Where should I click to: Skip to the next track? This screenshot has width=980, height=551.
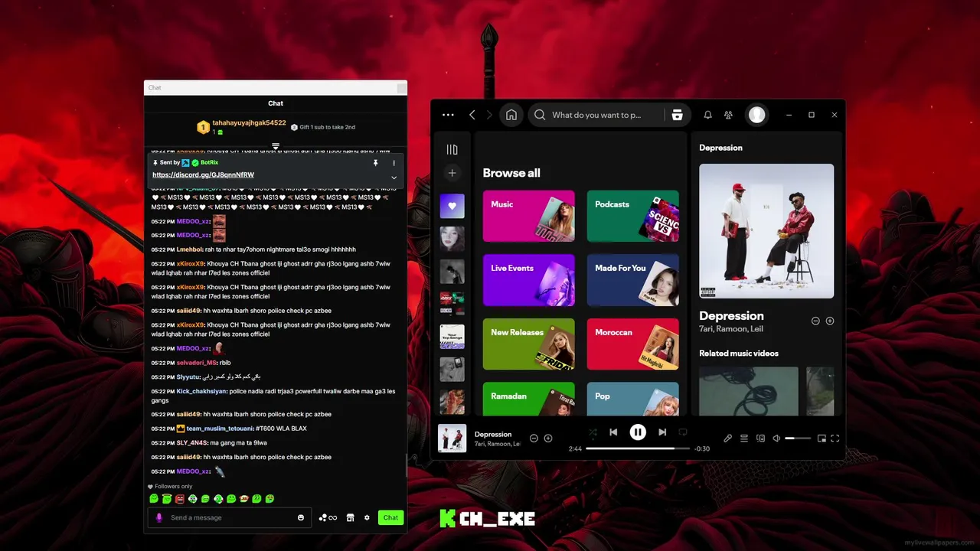[x=662, y=432]
